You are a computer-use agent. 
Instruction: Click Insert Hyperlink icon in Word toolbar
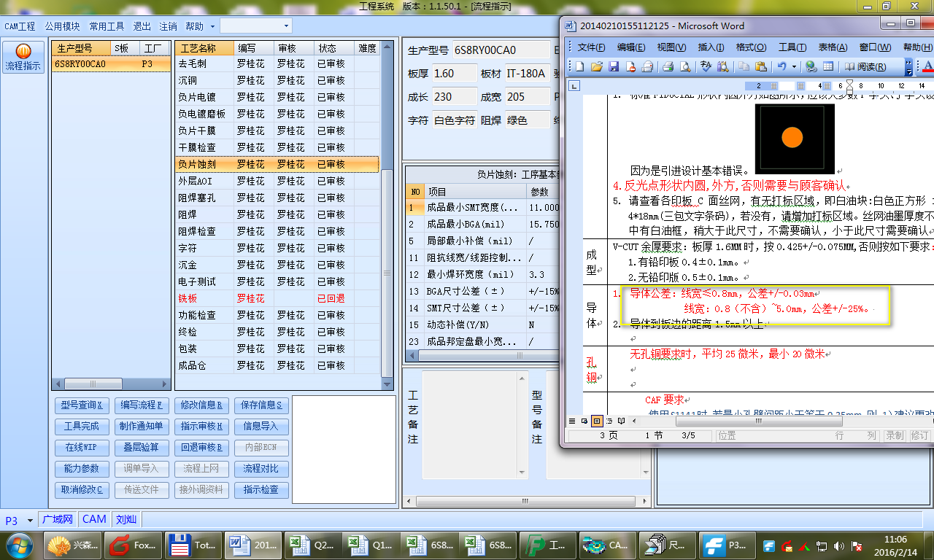click(811, 66)
